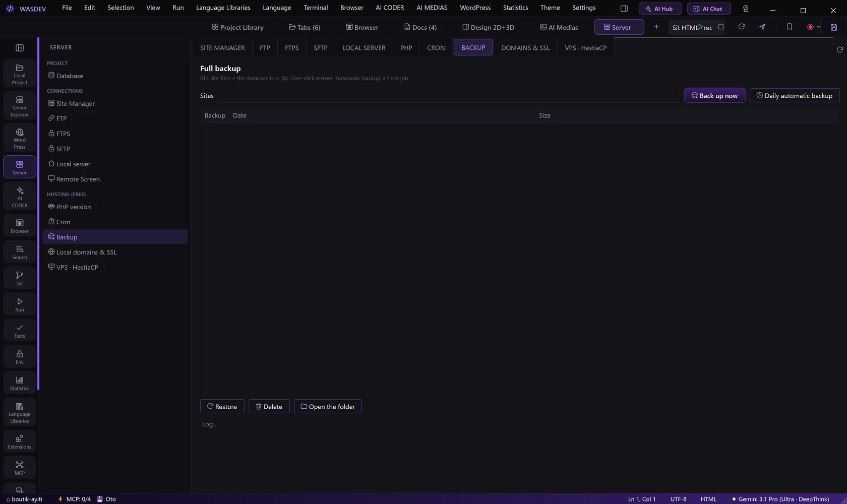Viewport: 847px width, 504px height.
Task: Toggle the side panel layout icon in title bar
Action: click(624, 9)
